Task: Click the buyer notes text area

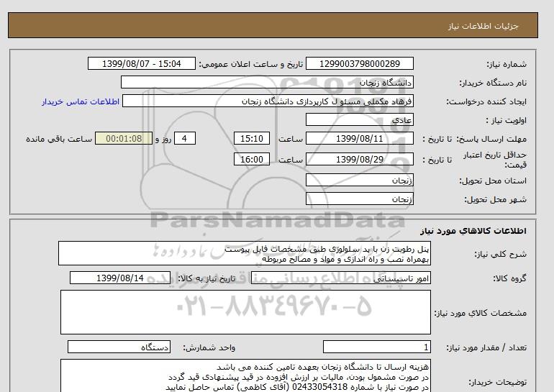Action: pyautogui.click(x=245, y=375)
